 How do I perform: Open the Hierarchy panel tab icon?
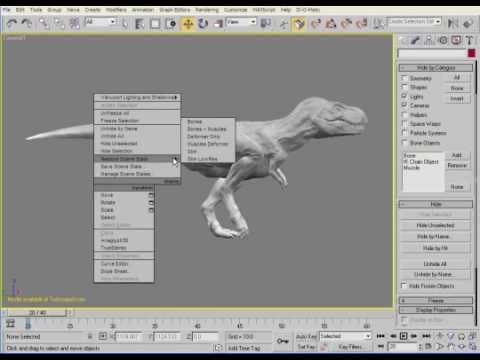point(429,41)
